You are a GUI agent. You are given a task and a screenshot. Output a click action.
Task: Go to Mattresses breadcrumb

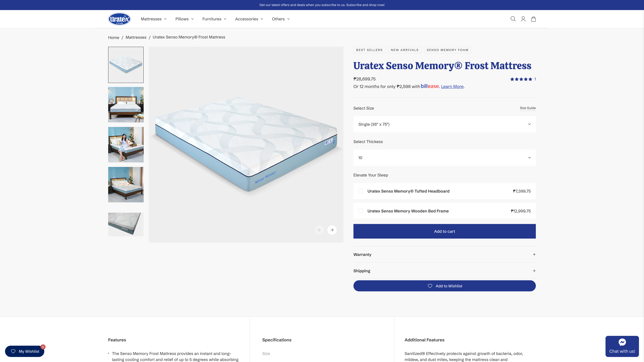point(136,37)
